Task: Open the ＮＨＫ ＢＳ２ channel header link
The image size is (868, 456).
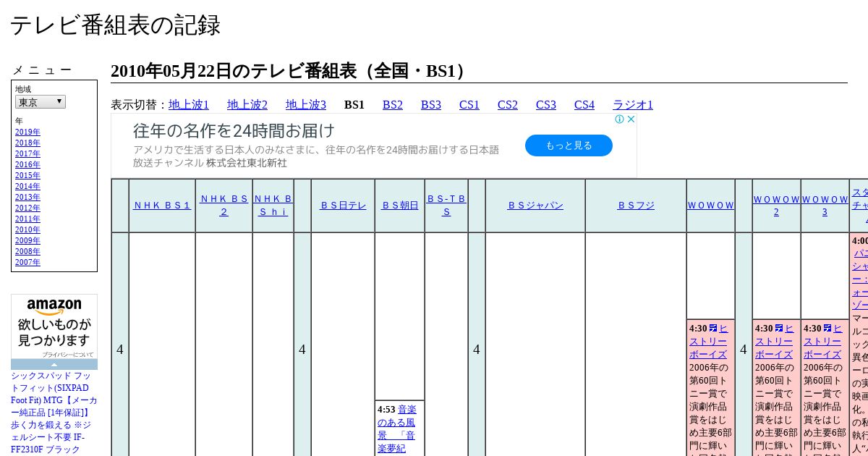Action: click(224, 206)
